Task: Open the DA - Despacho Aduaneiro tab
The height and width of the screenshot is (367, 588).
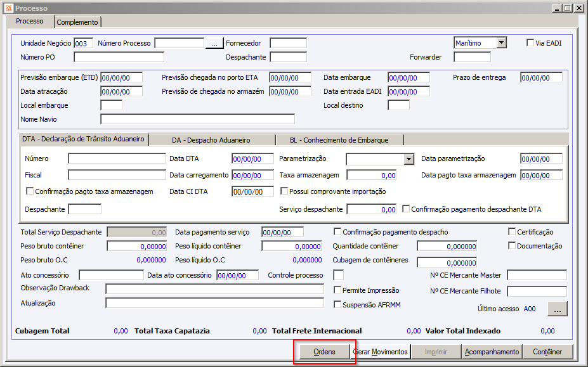Action: click(211, 140)
